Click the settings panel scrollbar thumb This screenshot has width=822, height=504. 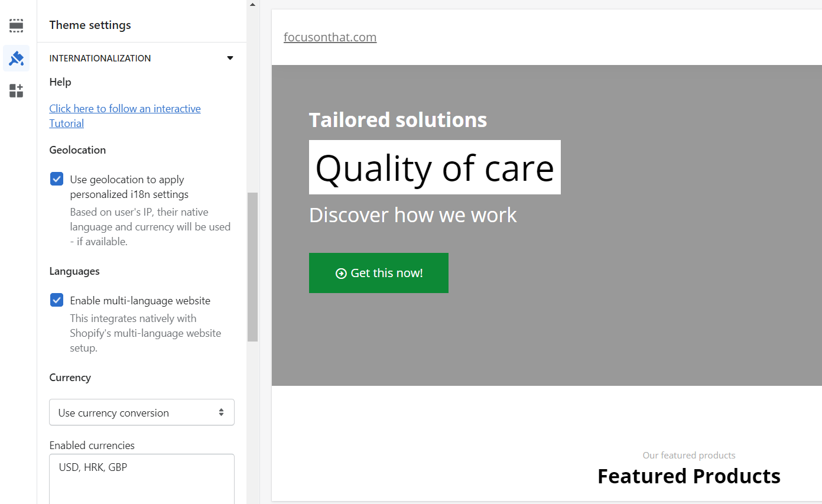pos(253,266)
